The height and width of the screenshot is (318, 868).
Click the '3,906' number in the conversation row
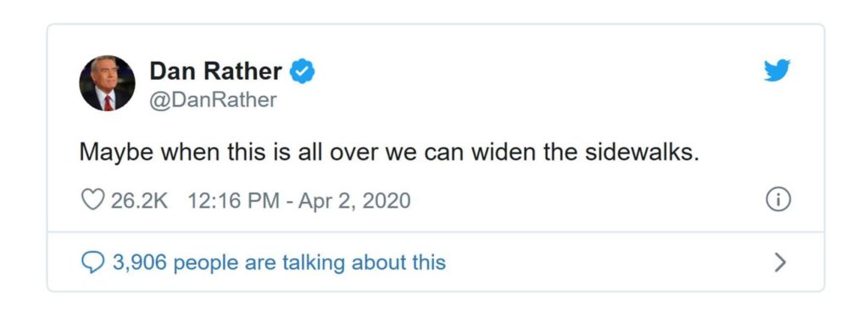(x=140, y=262)
